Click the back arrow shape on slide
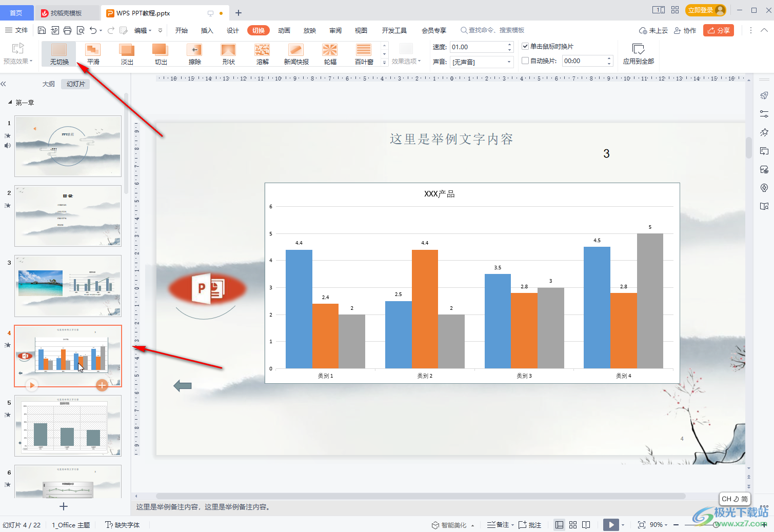This screenshot has height=532, width=774. 183,386
